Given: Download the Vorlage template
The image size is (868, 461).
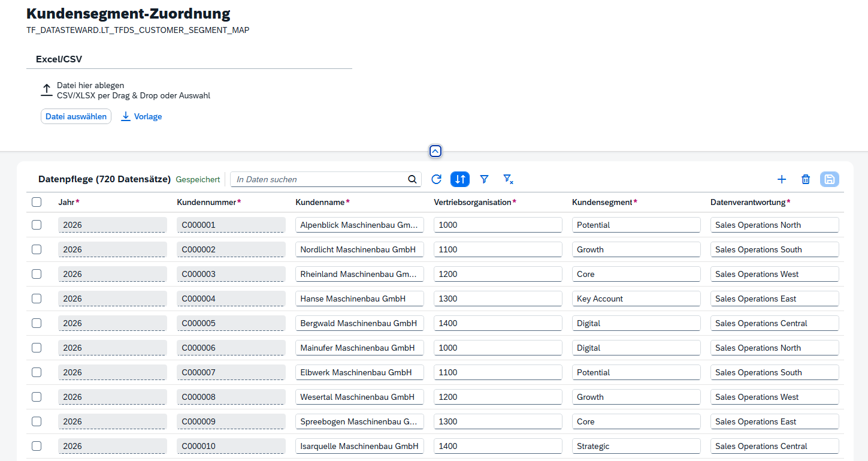Looking at the screenshot, I should point(141,116).
